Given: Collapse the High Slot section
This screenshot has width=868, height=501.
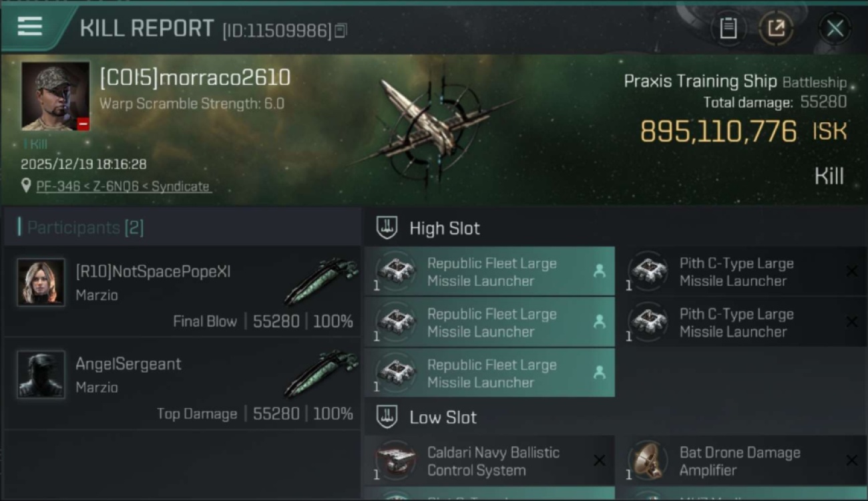Looking at the screenshot, I should 387,228.
